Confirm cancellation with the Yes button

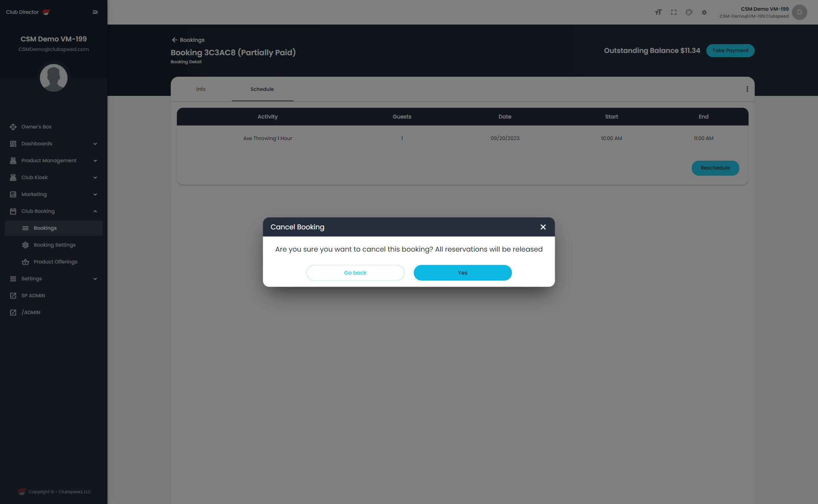pyautogui.click(x=463, y=273)
